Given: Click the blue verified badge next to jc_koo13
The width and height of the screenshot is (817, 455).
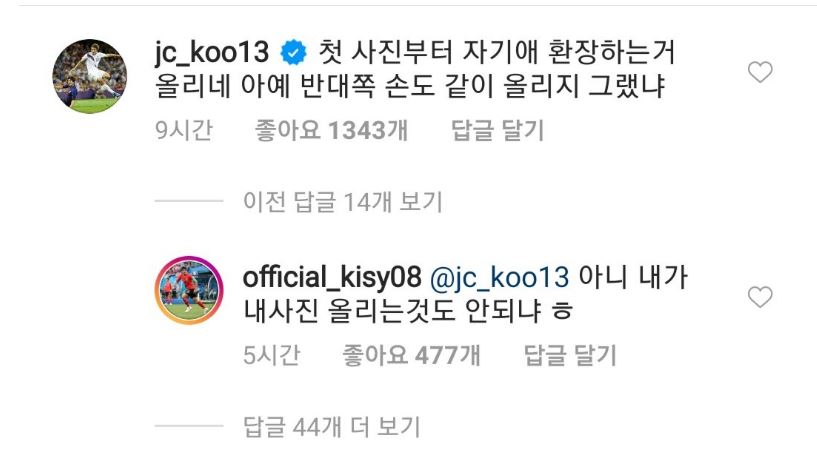Looking at the screenshot, I should coord(293,53).
